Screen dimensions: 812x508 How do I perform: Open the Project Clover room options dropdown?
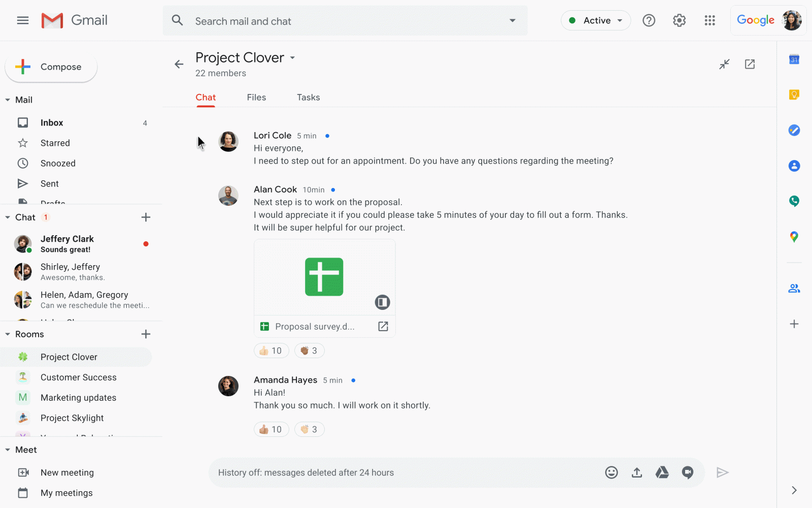pyautogui.click(x=292, y=58)
